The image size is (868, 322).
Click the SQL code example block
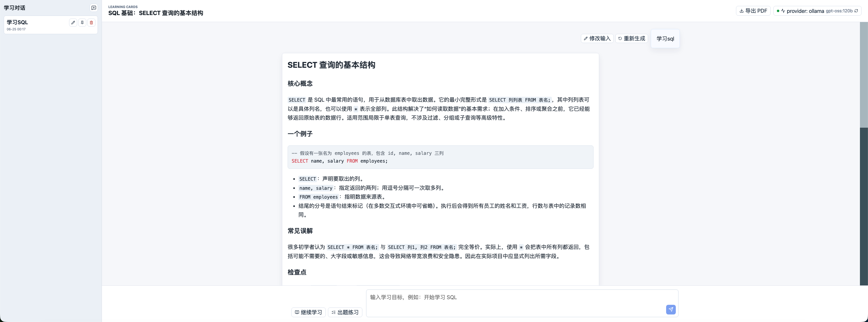(x=440, y=157)
